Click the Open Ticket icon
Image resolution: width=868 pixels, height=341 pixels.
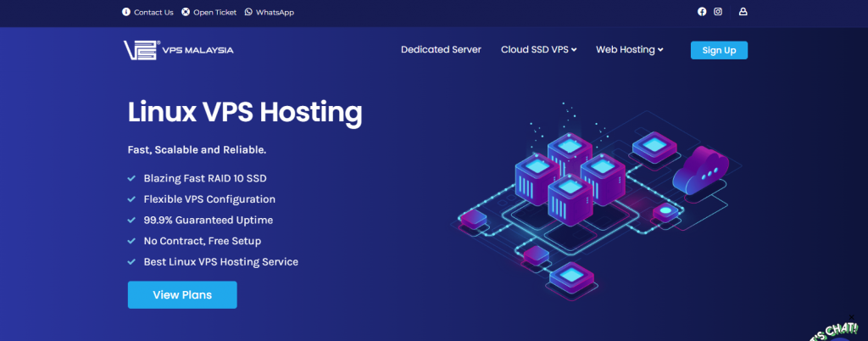[x=186, y=12]
